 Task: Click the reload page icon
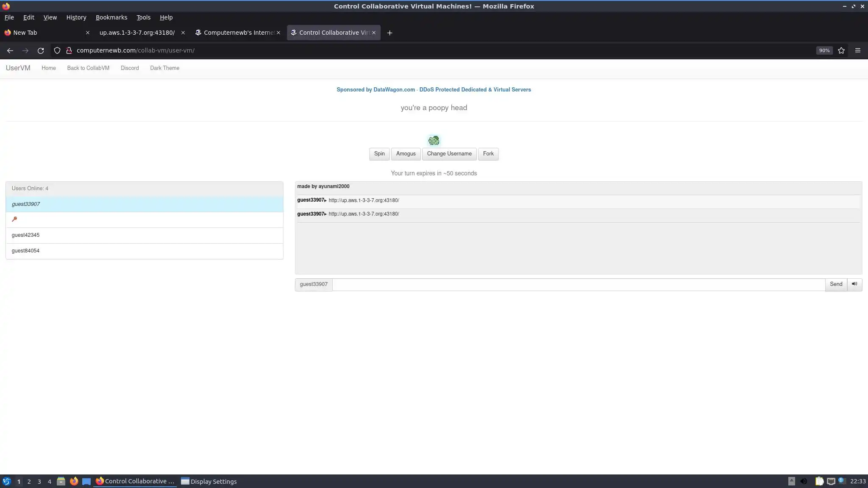tap(41, 50)
